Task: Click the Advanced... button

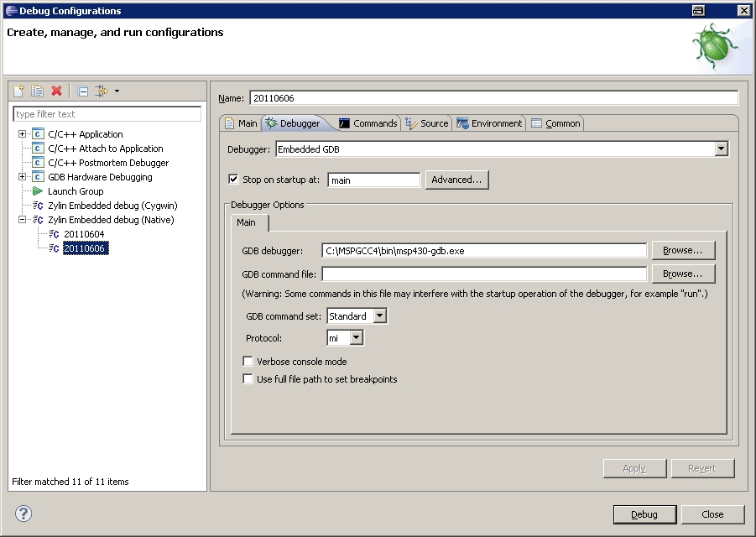Action: (x=457, y=180)
